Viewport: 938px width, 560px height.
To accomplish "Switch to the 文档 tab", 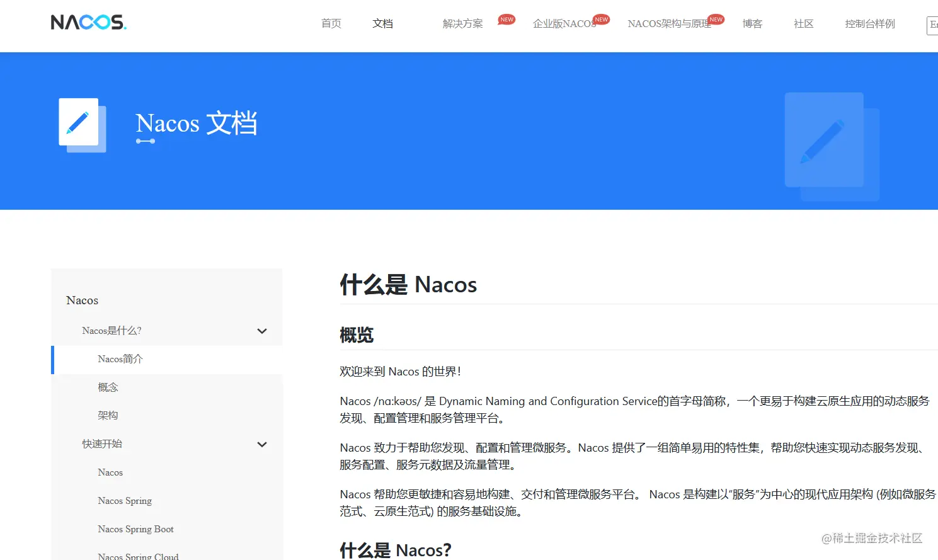I will [382, 23].
